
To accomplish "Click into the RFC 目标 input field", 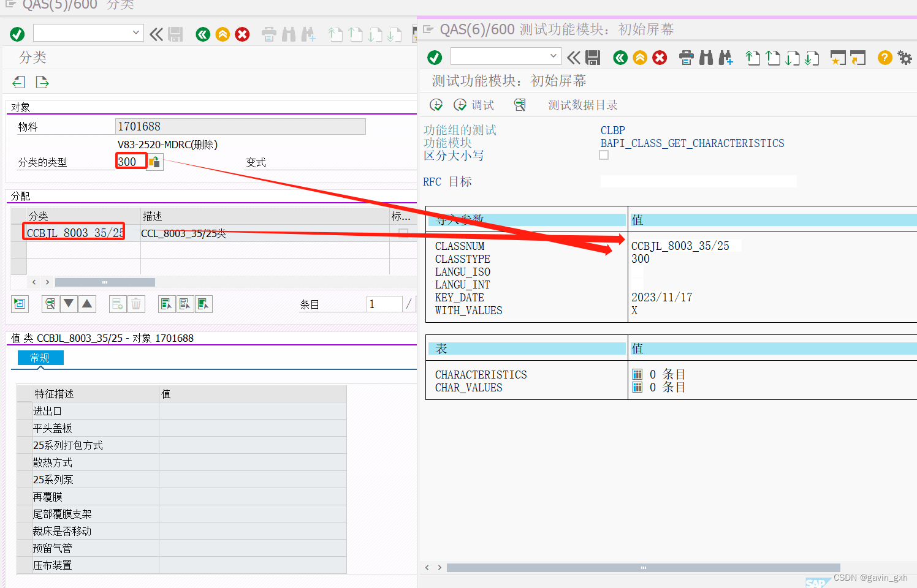I will (x=698, y=181).
